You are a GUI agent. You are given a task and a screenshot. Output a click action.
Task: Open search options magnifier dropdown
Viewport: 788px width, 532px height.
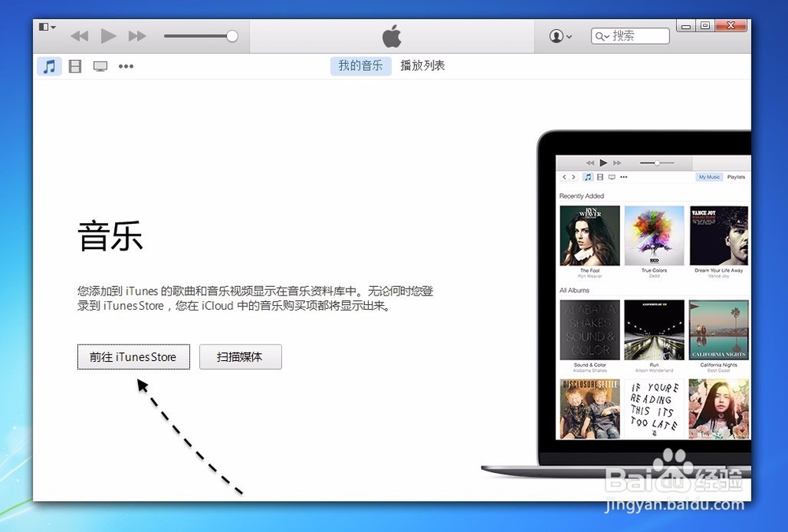tap(602, 36)
